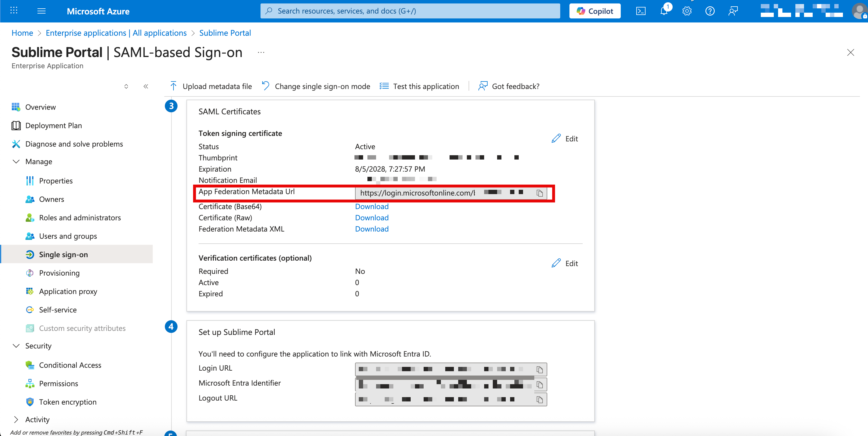Launch Cloud Shell from the top bar
The height and width of the screenshot is (436, 868).
[641, 11]
